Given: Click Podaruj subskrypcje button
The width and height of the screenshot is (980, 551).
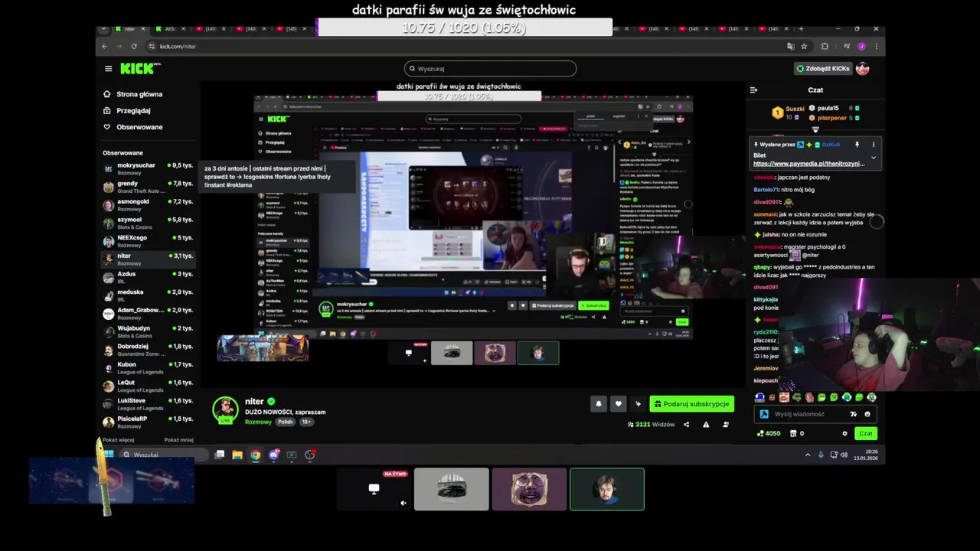Looking at the screenshot, I should click(x=692, y=404).
